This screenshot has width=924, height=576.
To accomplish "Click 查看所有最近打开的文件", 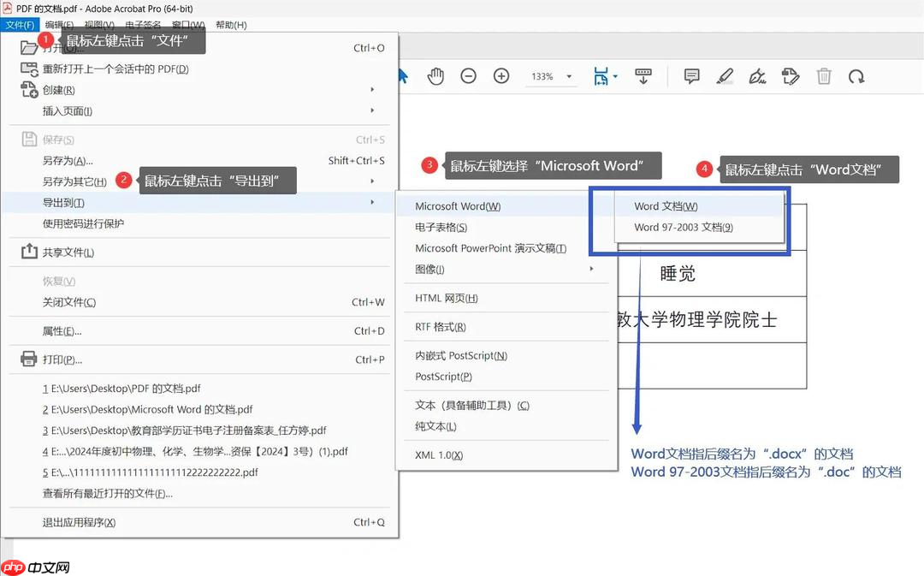I will click(94, 493).
